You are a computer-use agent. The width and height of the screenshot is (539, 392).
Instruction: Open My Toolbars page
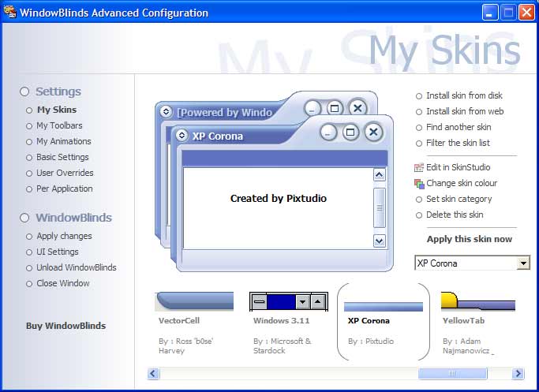[x=59, y=125]
